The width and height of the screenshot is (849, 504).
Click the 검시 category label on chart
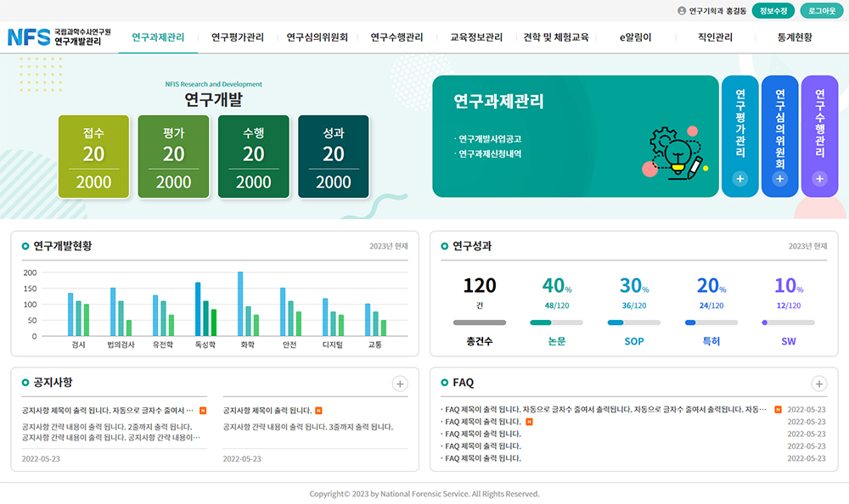pyautogui.click(x=78, y=344)
